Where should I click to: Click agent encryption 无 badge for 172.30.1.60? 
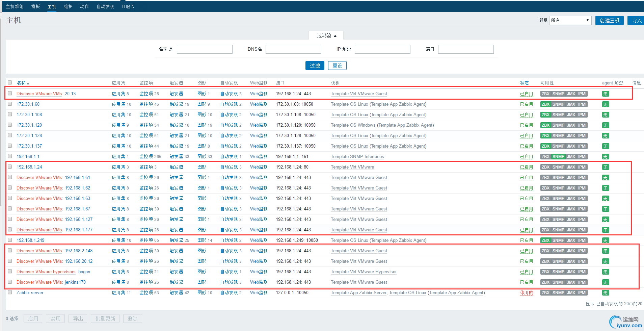click(606, 104)
